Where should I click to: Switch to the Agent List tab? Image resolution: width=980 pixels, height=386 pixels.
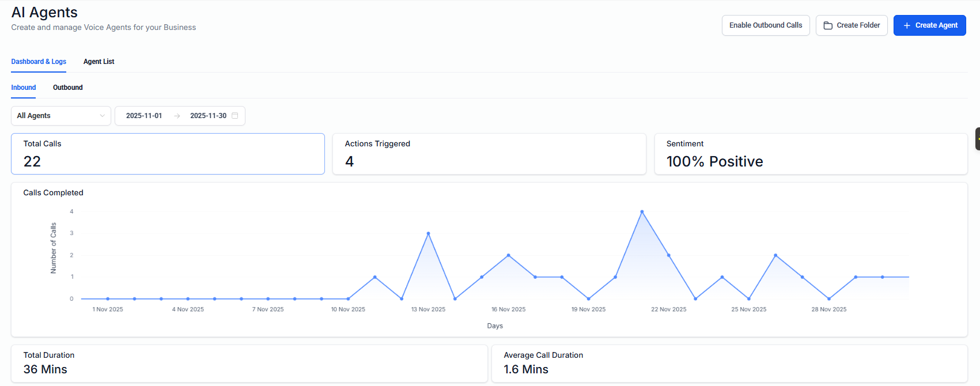99,62
